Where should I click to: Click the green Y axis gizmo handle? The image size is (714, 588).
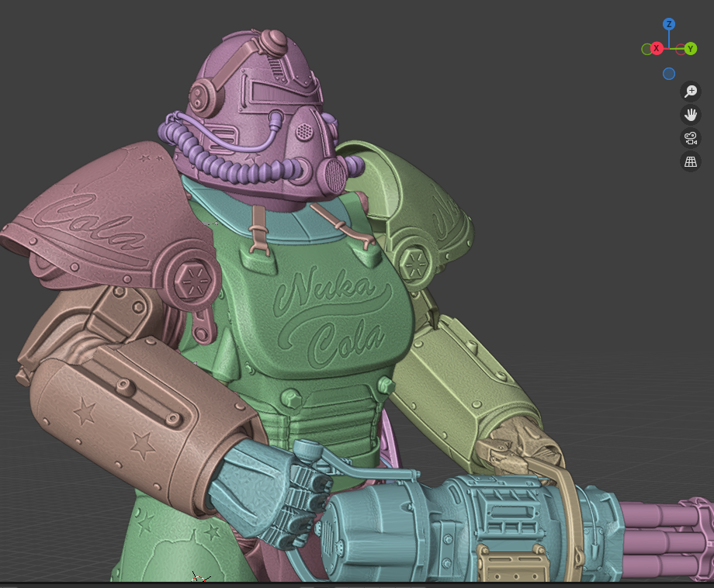690,49
